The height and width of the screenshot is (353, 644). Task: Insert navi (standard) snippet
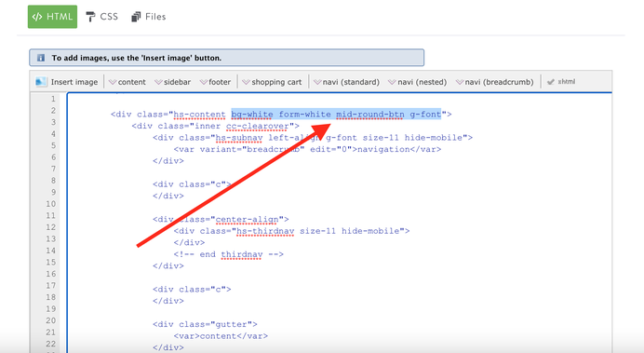(x=346, y=82)
